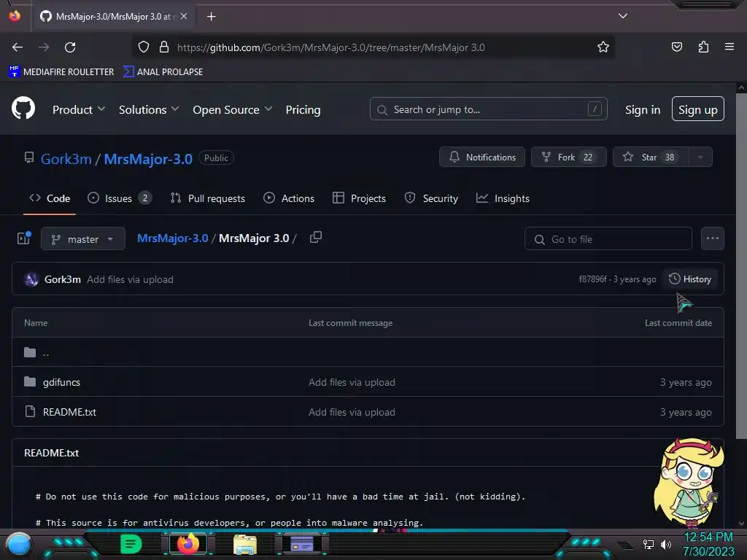Open the master branch dropdown
Image resolution: width=747 pixels, height=560 pixels.
[x=83, y=238]
